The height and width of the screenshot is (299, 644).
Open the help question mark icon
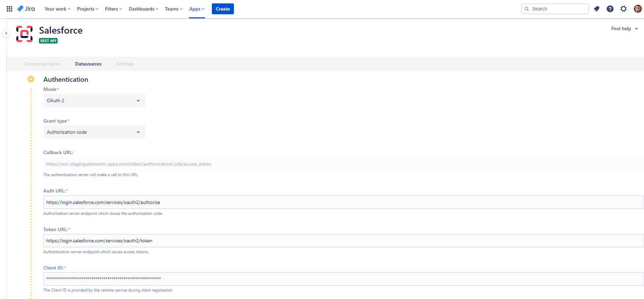point(610,9)
